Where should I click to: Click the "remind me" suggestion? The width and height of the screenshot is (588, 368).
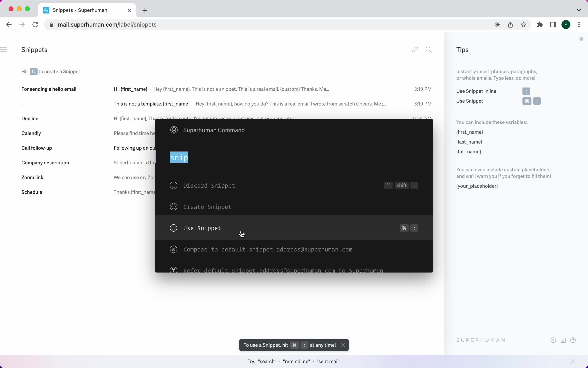click(296, 361)
